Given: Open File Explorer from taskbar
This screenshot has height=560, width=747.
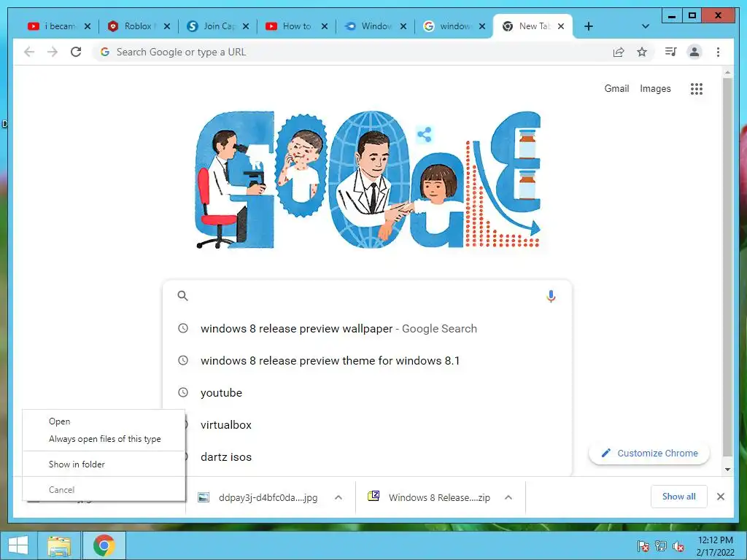Looking at the screenshot, I should tap(59, 545).
